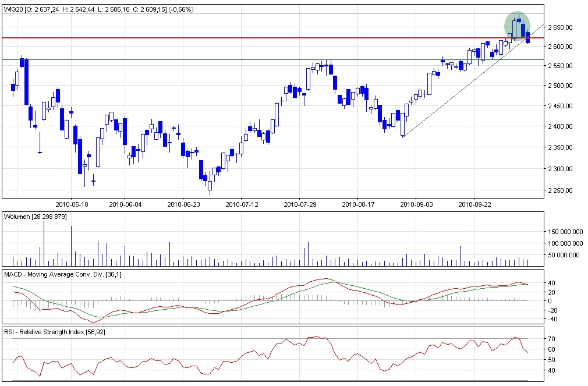Pick the 2010-08-17 date on the time axis

(x=357, y=204)
